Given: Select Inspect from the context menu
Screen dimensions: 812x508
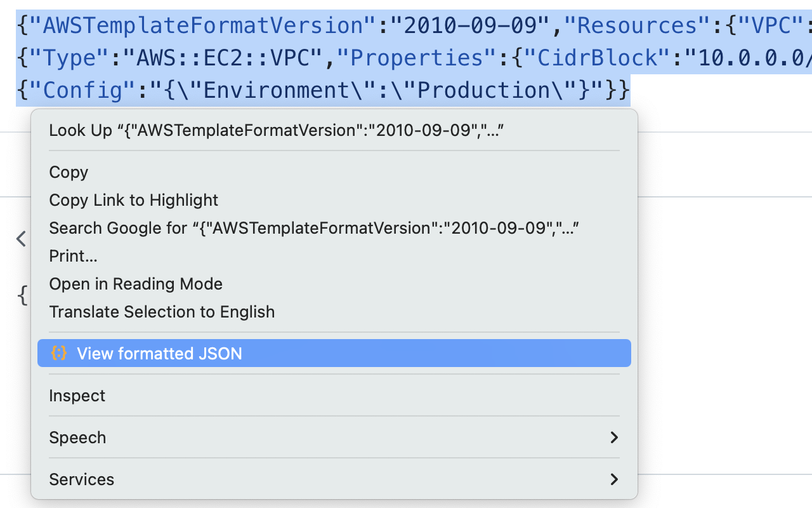Looking at the screenshot, I should pos(334,396).
